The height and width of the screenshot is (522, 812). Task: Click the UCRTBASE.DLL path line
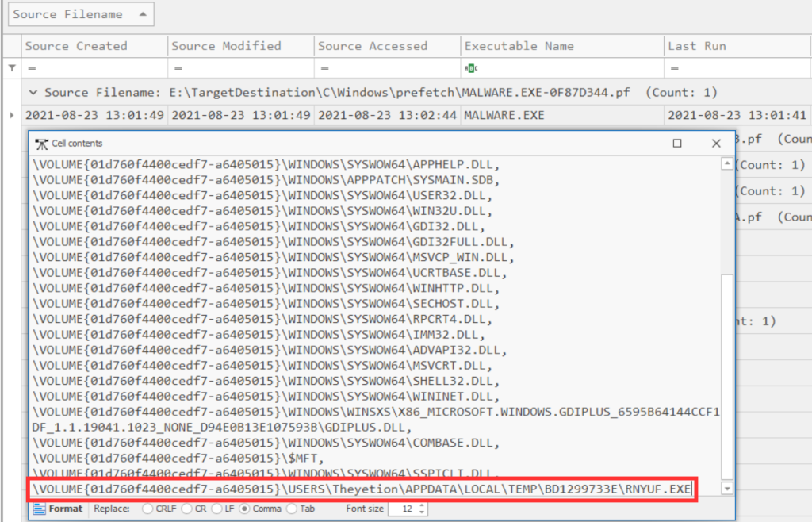pos(270,273)
